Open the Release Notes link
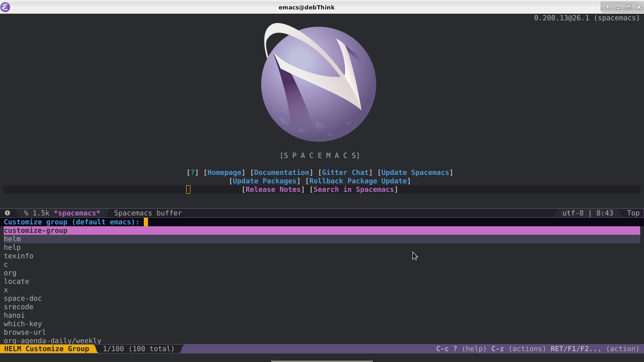The image size is (644, 362). pyautogui.click(x=273, y=189)
